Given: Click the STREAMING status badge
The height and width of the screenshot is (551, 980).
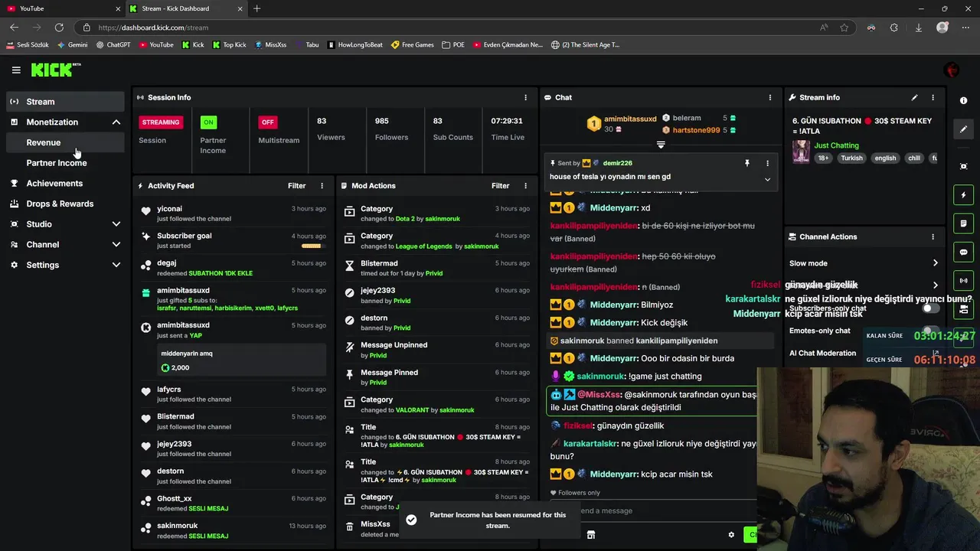Looking at the screenshot, I should [x=160, y=122].
